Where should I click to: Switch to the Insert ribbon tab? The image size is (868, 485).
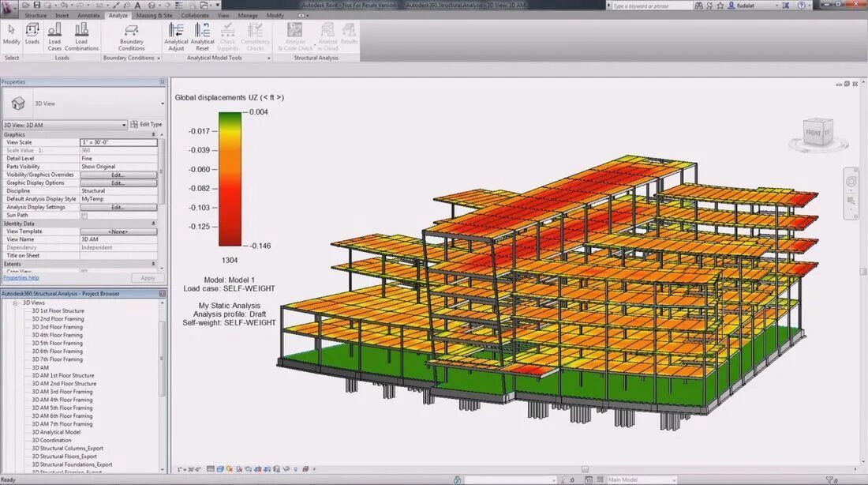[62, 16]
